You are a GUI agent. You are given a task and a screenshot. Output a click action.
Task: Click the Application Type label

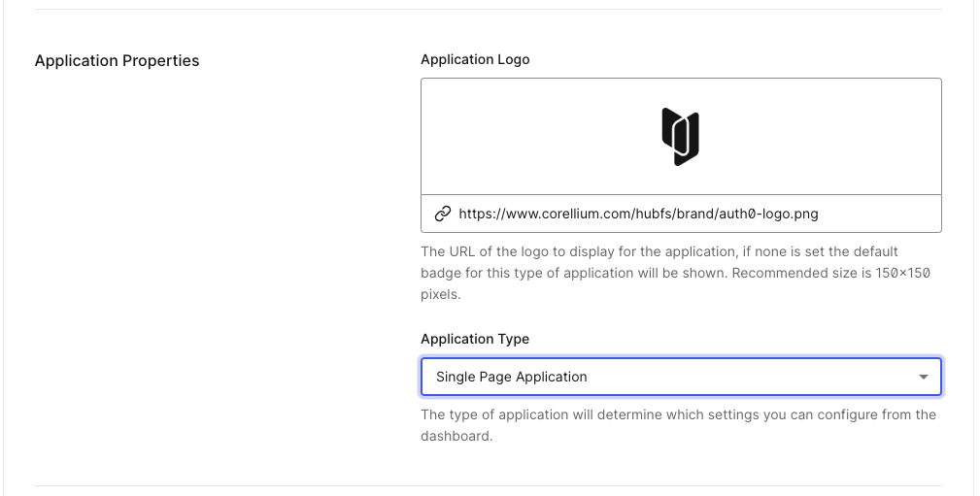tap(475, 339)
